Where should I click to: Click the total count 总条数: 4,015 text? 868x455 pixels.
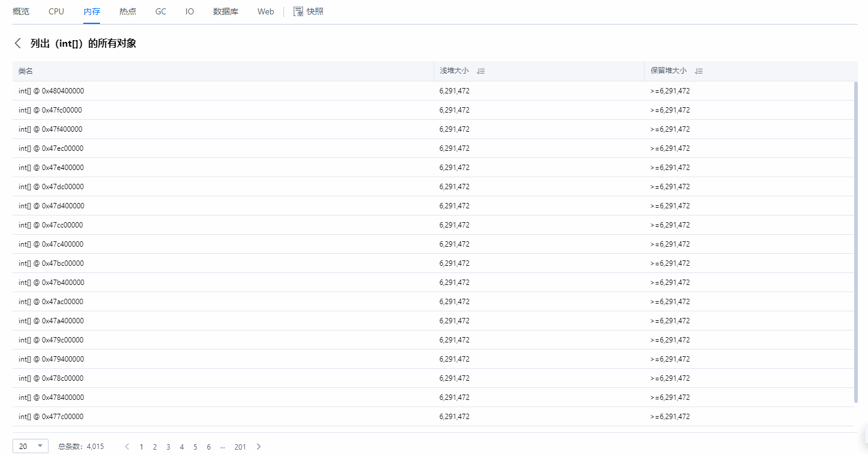coord(81,447)
